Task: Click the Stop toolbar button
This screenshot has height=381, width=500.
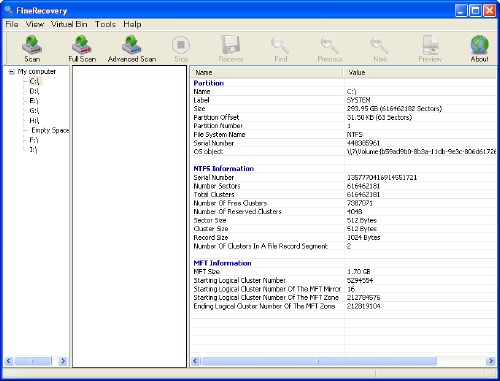Action: point(181,48)
